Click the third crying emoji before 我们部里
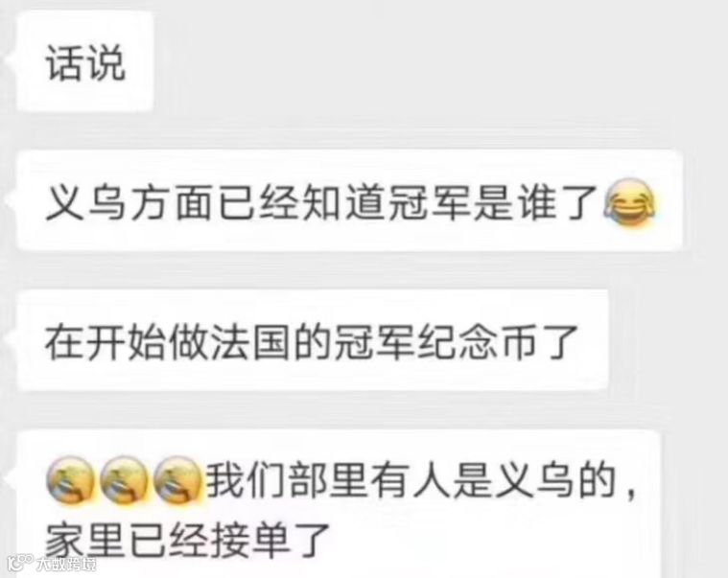This screenshot has width=728, height=578. coord(177,480)
